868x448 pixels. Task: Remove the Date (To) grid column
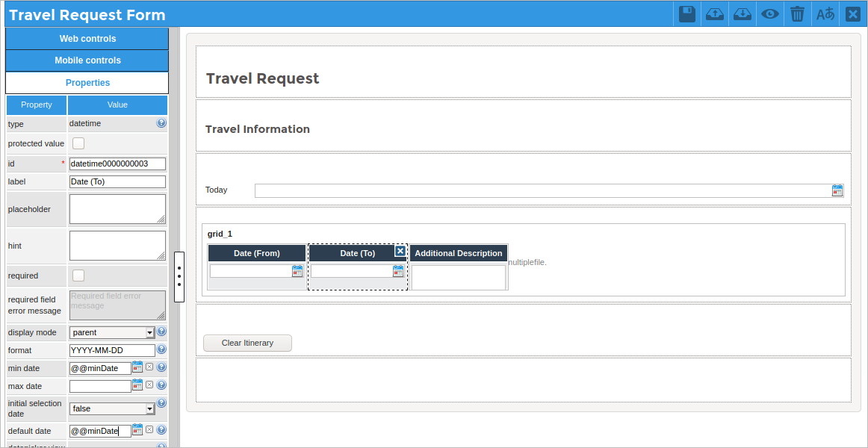(x=400, y=251)
